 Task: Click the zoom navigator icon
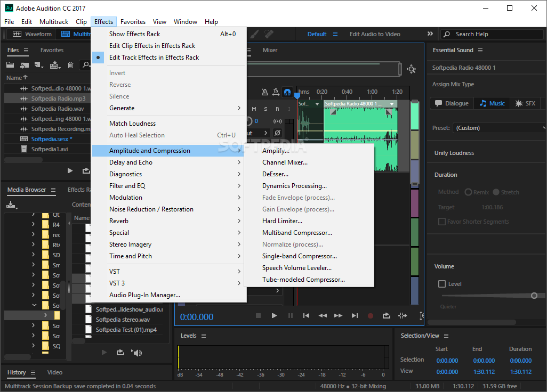tap(412, 69)
